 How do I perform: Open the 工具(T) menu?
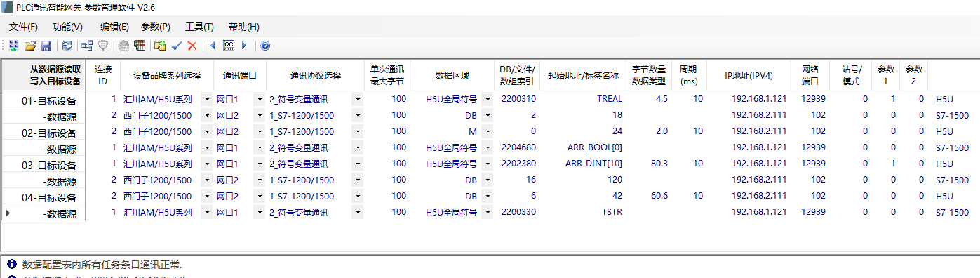[199, 27]
